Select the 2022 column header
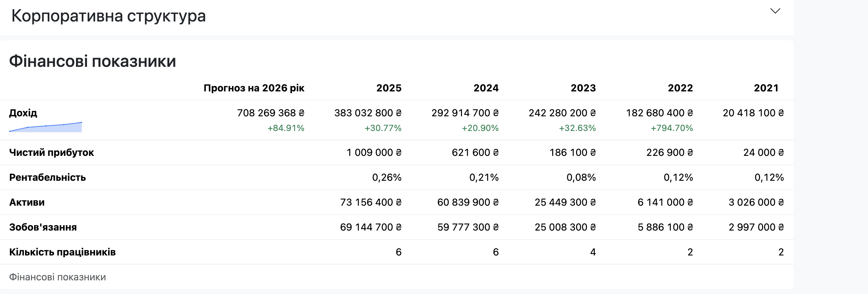Screen dimensions: 868x294 click(680, 88)
